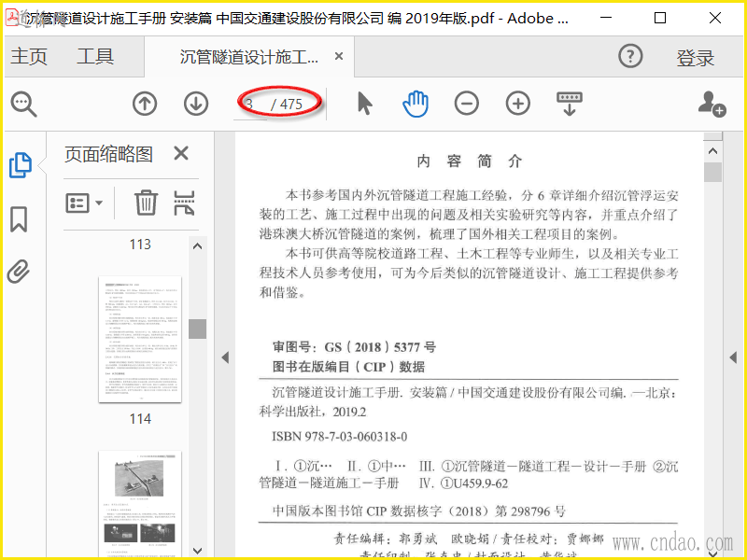
Task: Open the find text search tool
Action: (24, 104)
